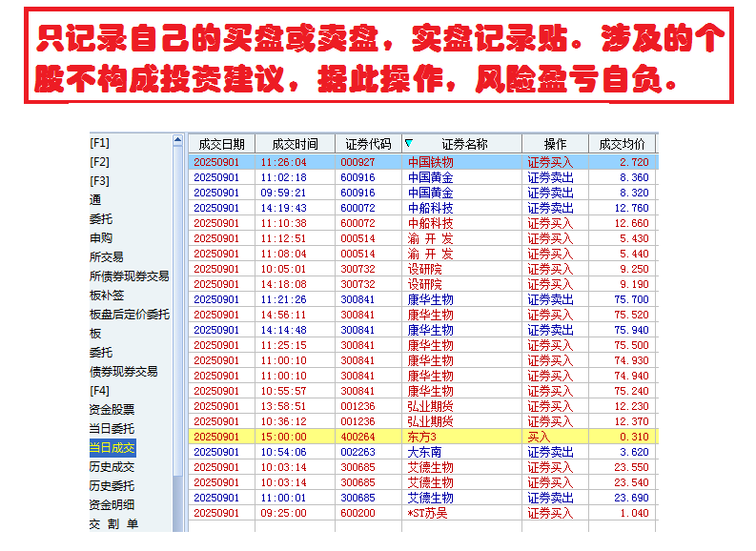Open the [F4] sidebar entry
Image resolution: width=756 pixels, height=551 pixels.
pos(99,391)
